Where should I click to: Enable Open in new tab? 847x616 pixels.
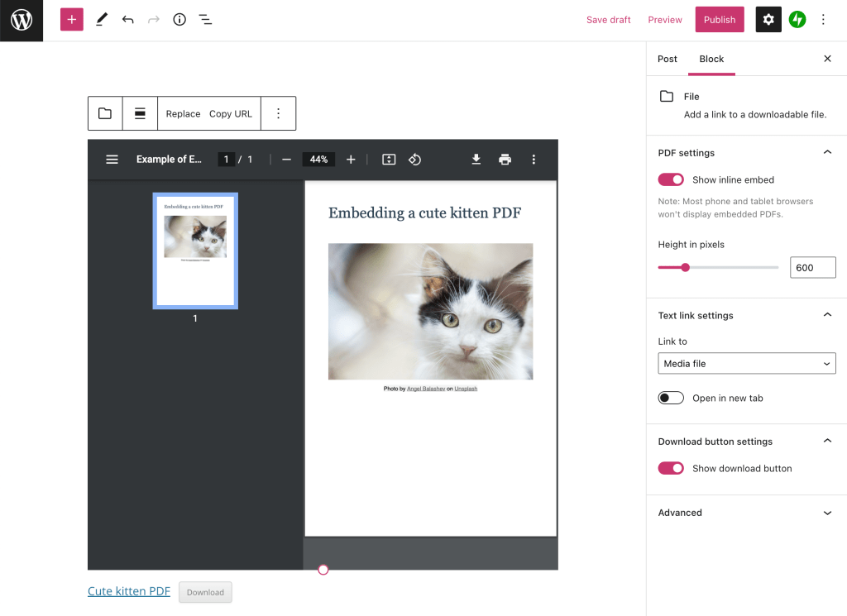click(x=671, y=398)
